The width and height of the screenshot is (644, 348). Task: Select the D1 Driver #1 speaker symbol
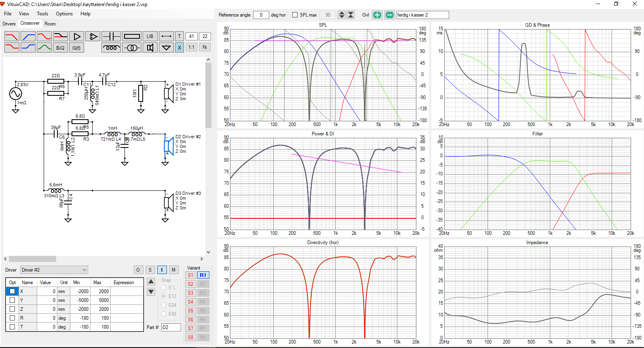coord(168,93)
